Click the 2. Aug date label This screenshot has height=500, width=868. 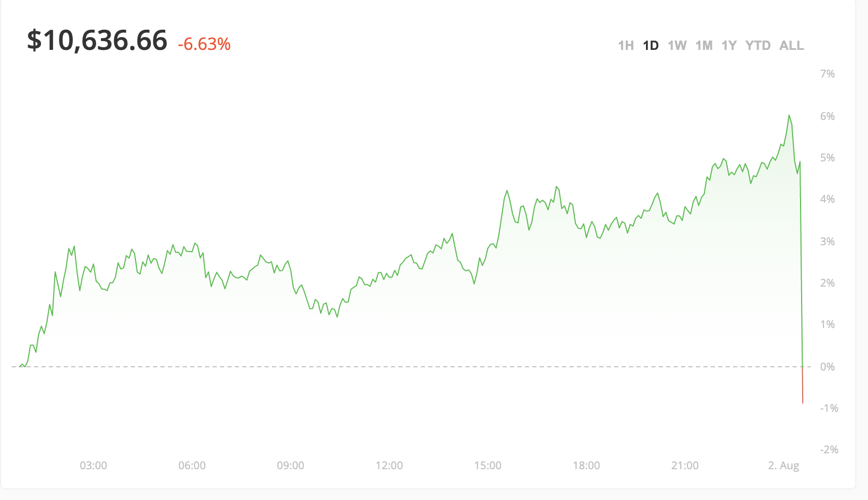[784, 465]
